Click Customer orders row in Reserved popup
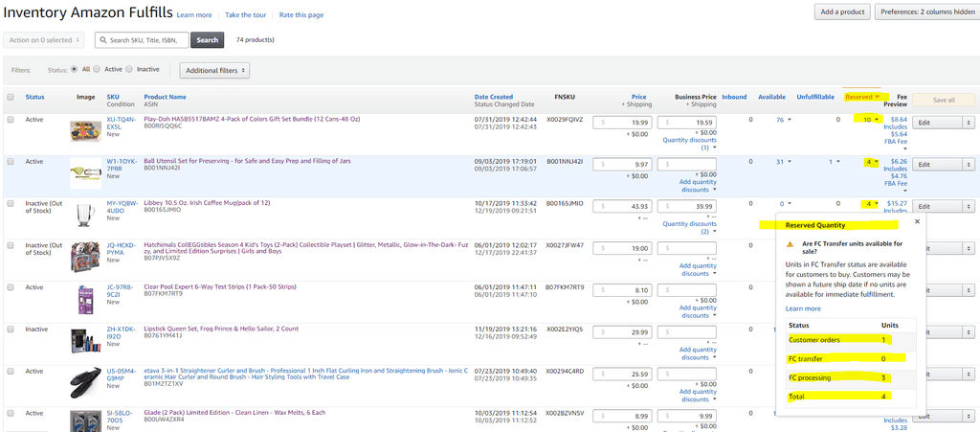The height and width of the screenshot is (432, 980). (851, 340)
